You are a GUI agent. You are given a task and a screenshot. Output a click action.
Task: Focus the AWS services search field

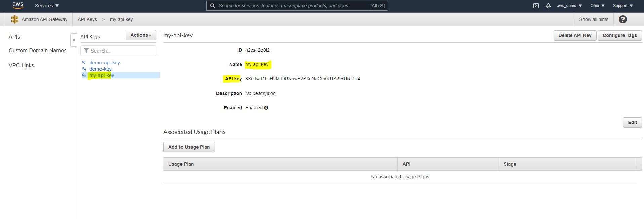click(297, 6)
